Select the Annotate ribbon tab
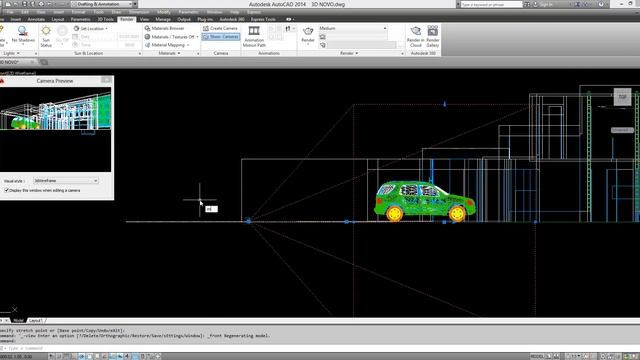The width and height of the screenshot is (640, 360). click(x=36, y=19)
